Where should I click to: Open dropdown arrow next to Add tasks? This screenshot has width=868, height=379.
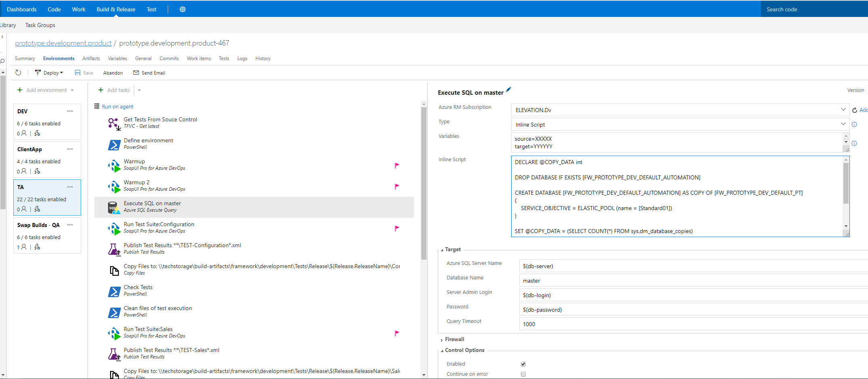(139, 90)
